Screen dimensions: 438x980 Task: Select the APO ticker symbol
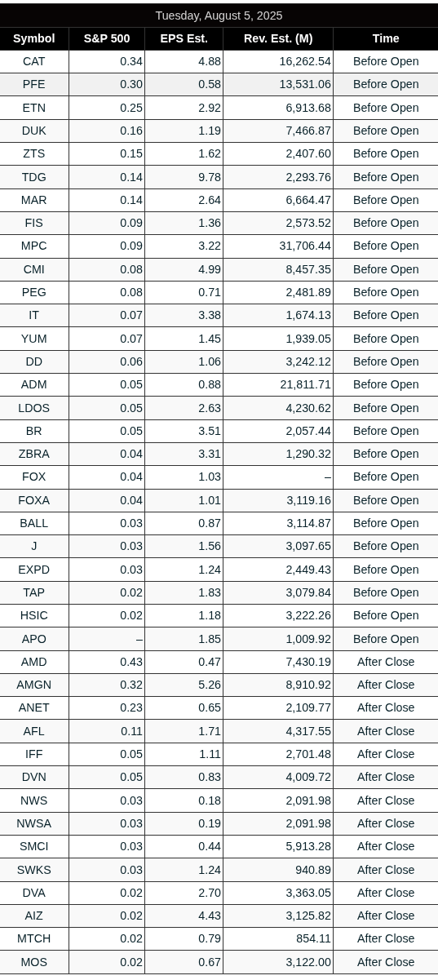pos(34,639)
